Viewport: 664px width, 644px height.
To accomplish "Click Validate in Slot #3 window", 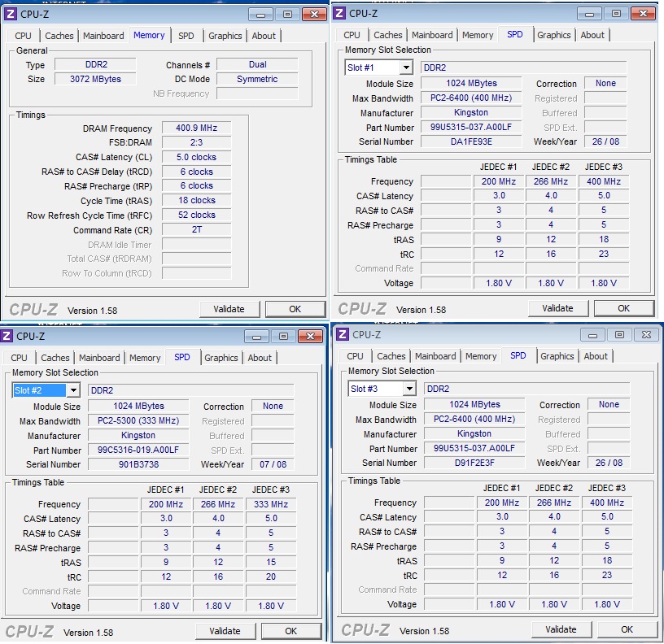I will point(561,629).
